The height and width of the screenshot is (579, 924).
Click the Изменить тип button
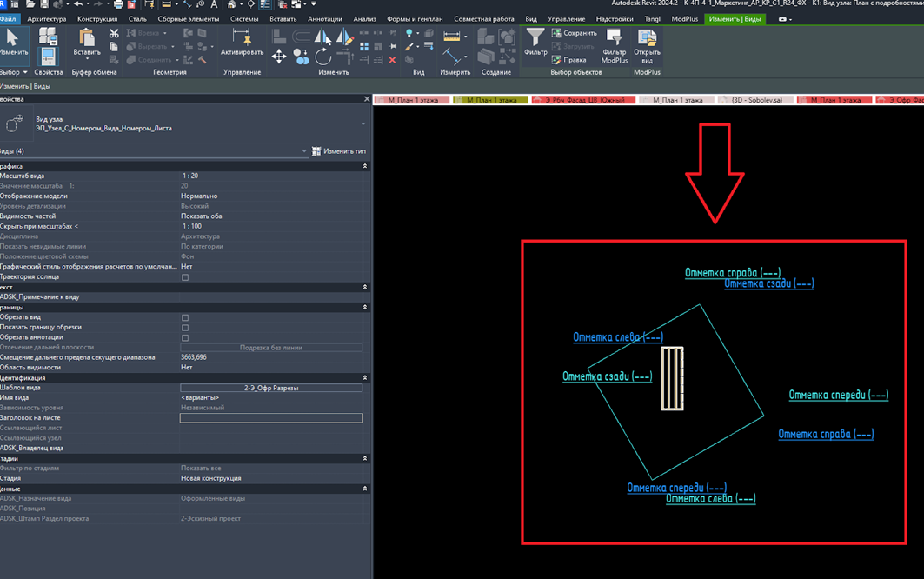(x=339, y=151)
